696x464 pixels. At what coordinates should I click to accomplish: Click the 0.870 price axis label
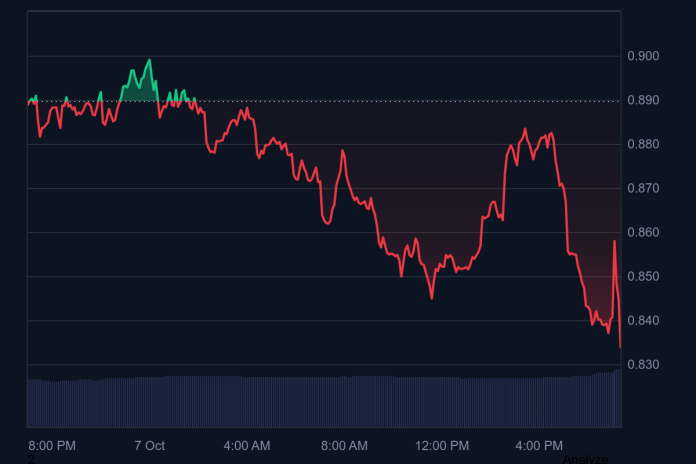coord(643,188)
